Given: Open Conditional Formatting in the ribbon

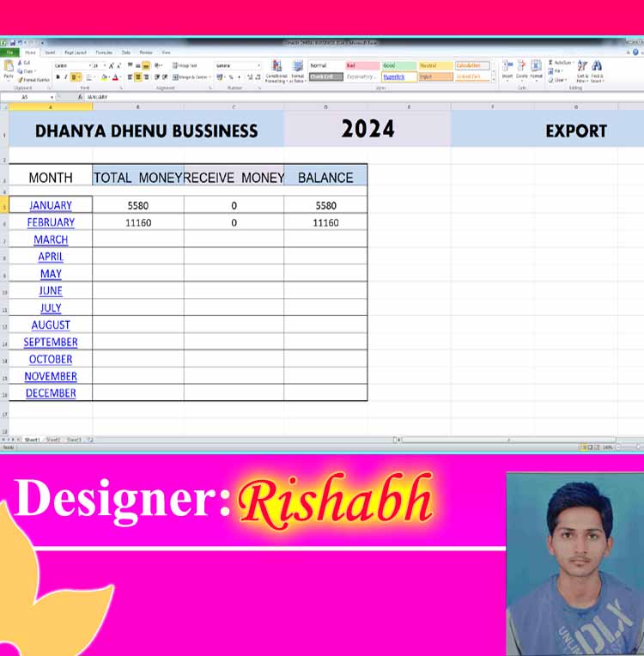Looking at the screenshot, I should pos(276,69).
